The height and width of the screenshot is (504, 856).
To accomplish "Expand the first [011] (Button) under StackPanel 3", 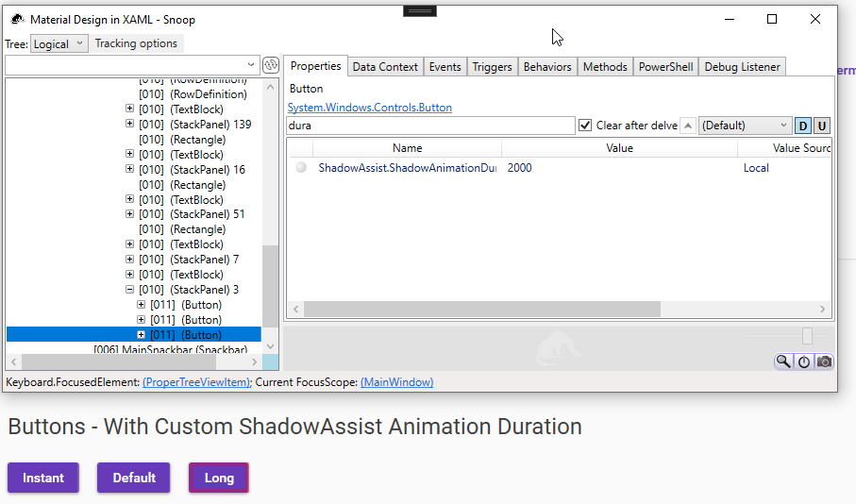I will tap(141, 304).
